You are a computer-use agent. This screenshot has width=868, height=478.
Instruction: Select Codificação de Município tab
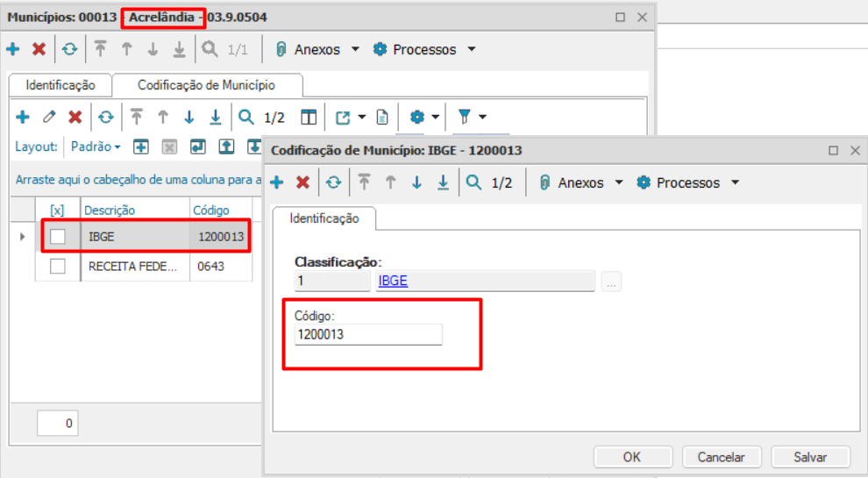[207, 85]
